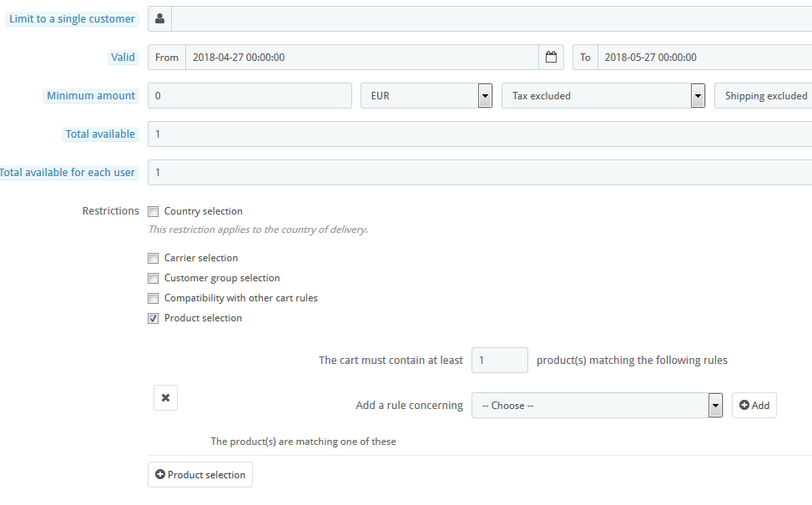Edit the minimum matching products quantity field
The width and height of the screenshot is (812, 505).
[499, 361]
